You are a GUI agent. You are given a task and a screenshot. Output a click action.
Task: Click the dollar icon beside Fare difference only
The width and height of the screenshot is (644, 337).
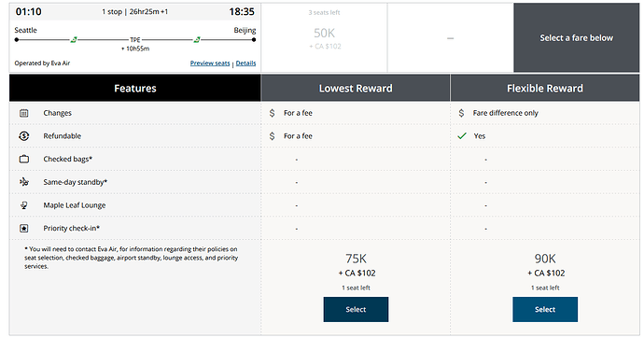point(461,113)
